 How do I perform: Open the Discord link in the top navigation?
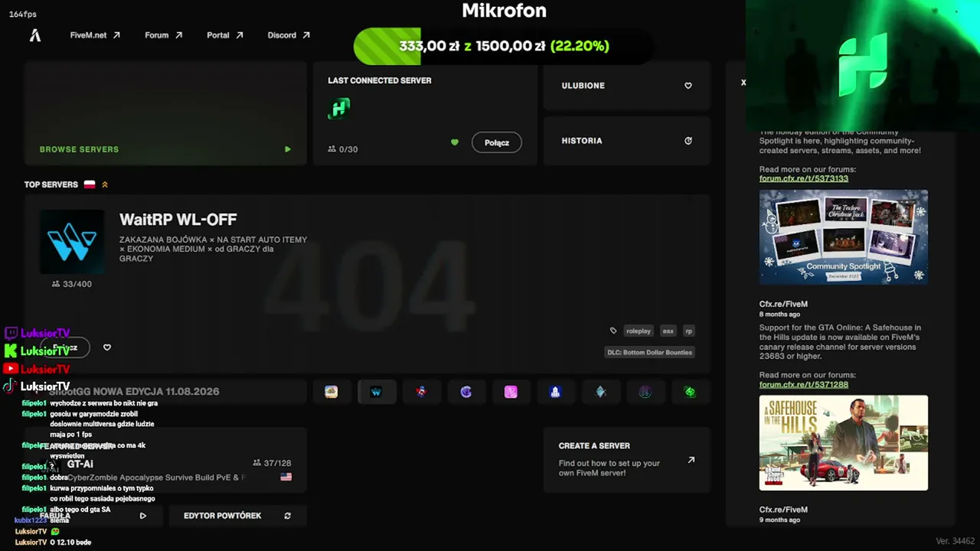point(289,35)
